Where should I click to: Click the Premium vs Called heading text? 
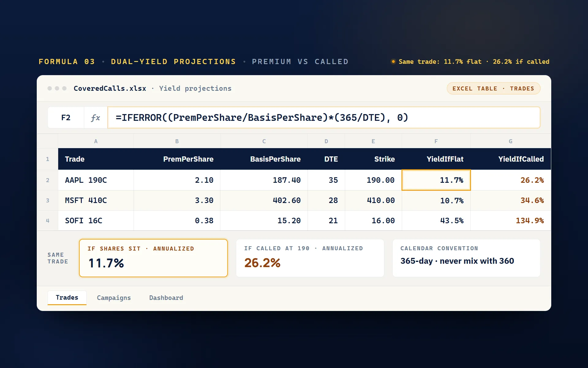[300, 62]
